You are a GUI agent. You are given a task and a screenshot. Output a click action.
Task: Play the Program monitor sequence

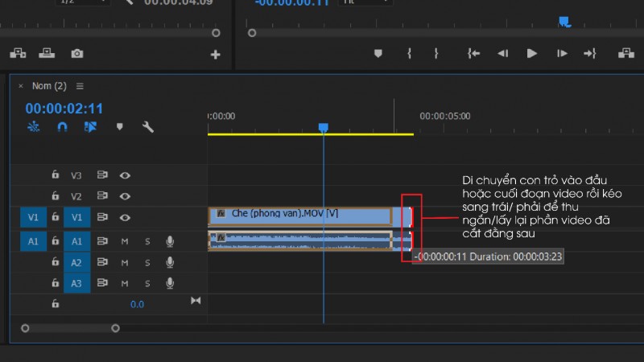click(x=532, y=53)
